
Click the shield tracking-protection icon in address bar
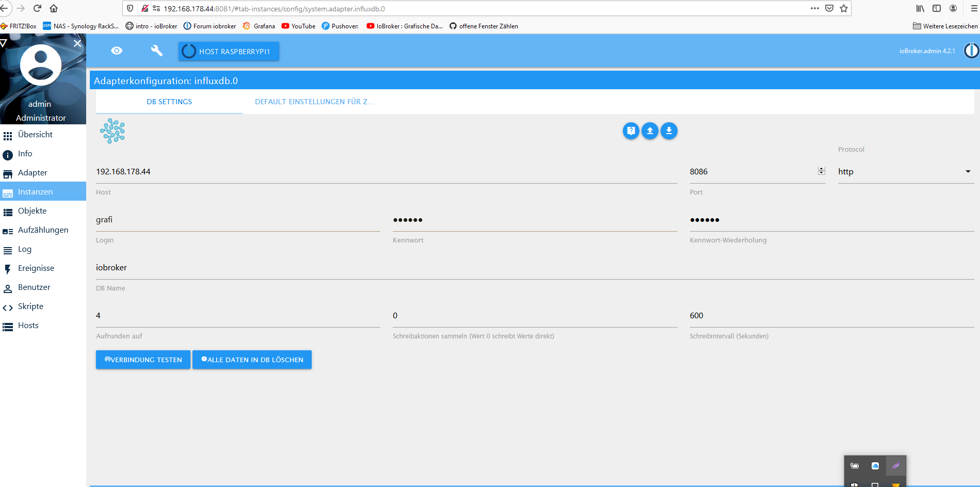pos(130,8)
